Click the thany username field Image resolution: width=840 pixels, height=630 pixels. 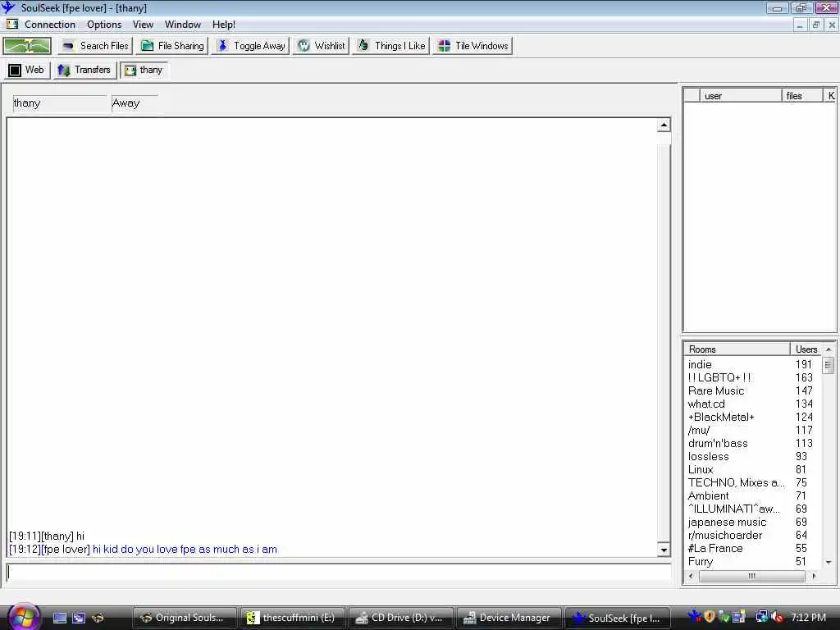tap(59, 103)
